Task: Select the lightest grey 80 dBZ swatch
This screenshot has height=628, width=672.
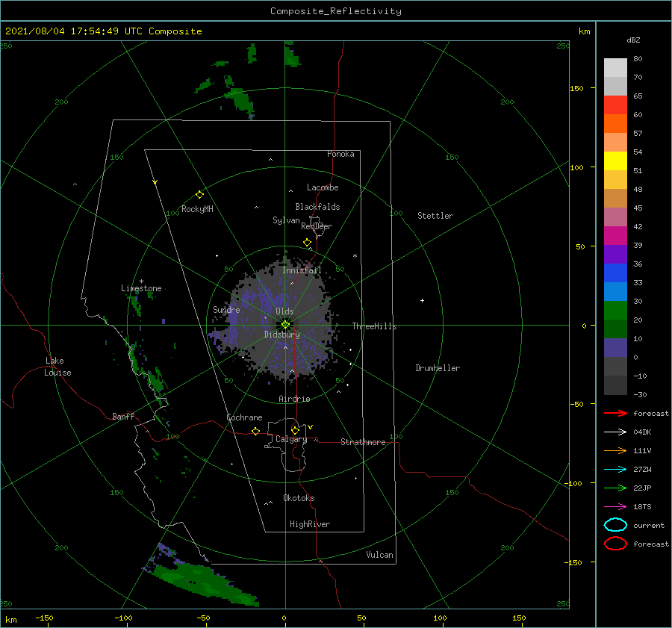Action: click(615, 67)
